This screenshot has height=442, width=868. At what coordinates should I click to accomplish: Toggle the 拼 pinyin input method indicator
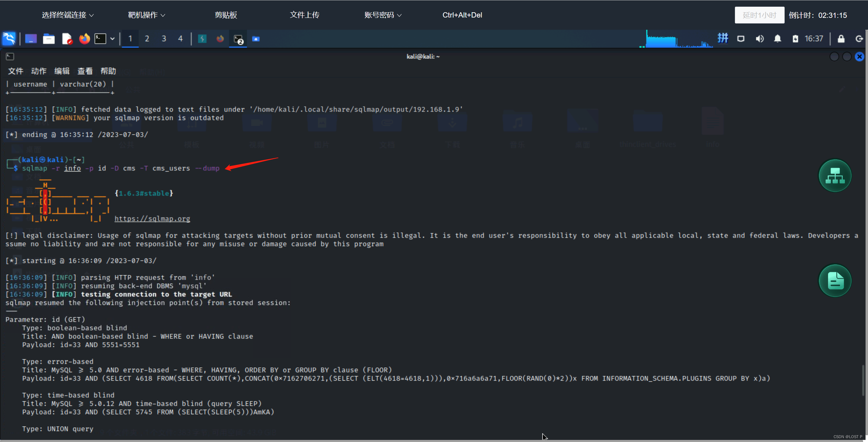point(723,38)
